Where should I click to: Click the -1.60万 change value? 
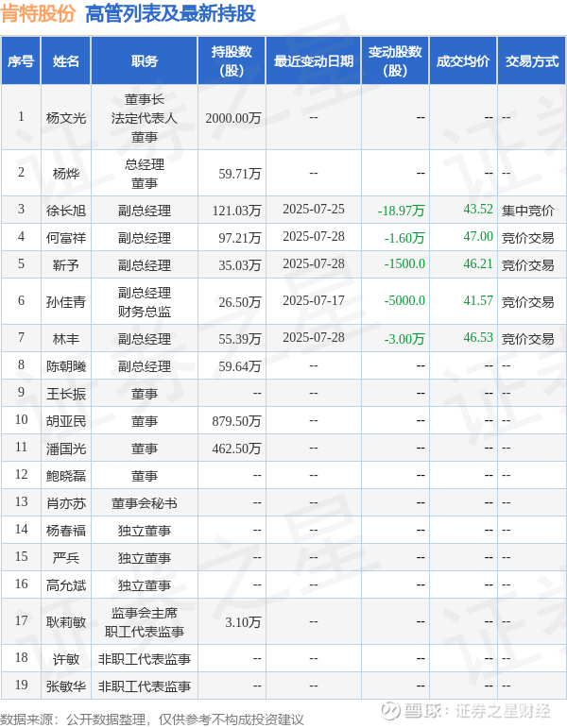point(404,238)
